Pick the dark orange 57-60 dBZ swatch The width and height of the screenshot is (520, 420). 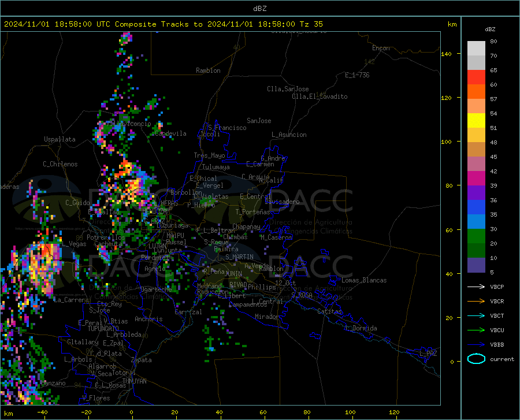(476, 92)
